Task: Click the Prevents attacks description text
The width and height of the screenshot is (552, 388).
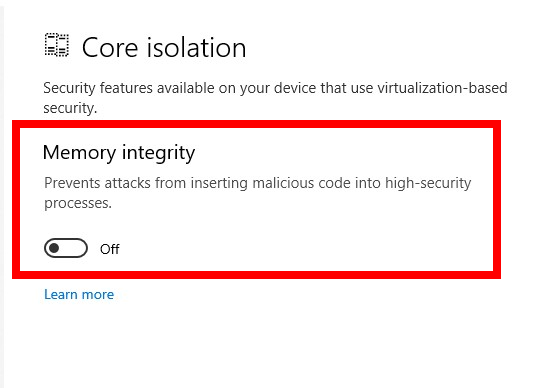Action: coord(257,193)
